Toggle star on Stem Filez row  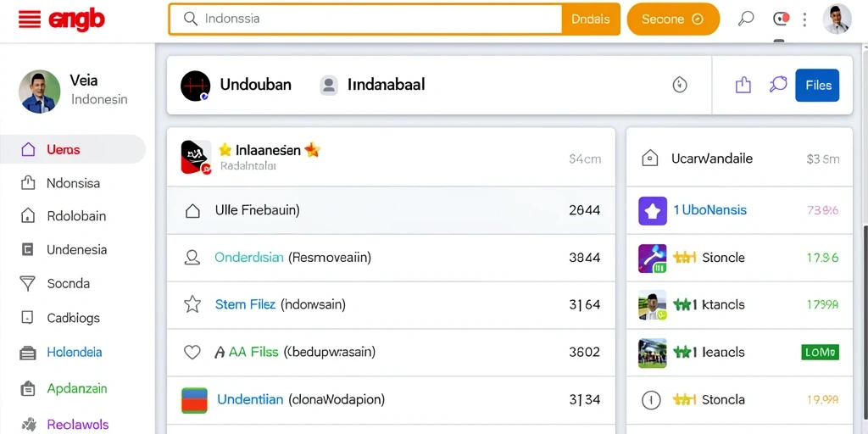tap(192, 304)
